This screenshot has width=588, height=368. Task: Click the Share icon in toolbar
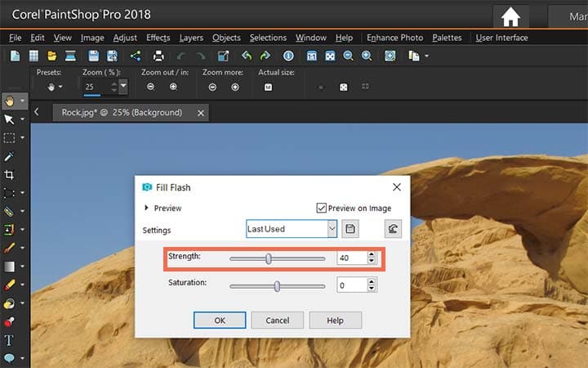[x=135, y=56]
